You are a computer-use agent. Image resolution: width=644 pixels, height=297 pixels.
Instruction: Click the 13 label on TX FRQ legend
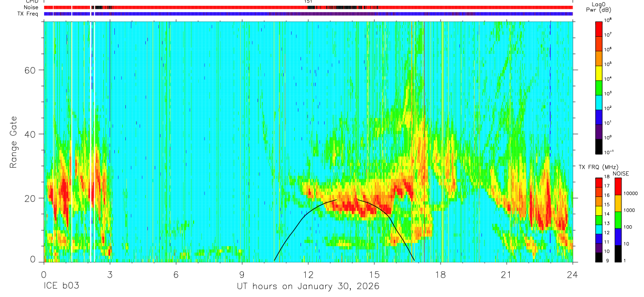click(607, 224)
